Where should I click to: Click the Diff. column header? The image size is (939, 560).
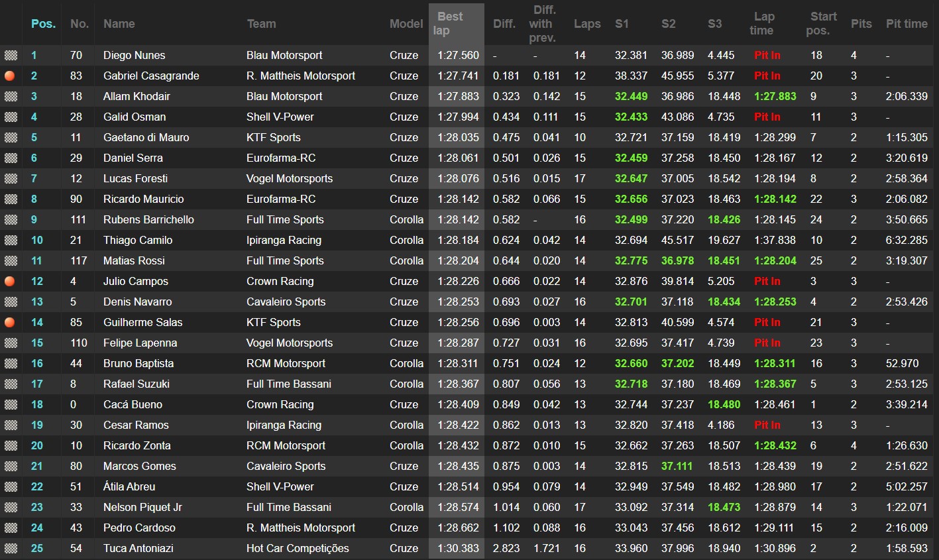click(x=504, y=24)
